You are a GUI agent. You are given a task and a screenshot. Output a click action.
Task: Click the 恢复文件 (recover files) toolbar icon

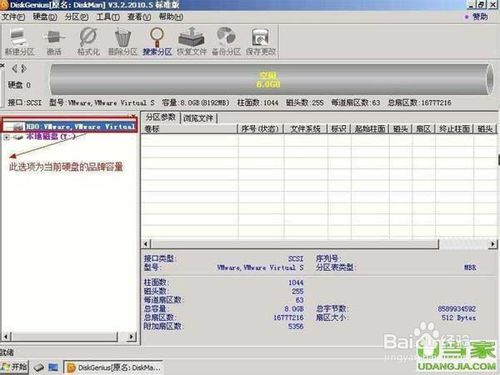pyautogui.click(x=191, y=42)
